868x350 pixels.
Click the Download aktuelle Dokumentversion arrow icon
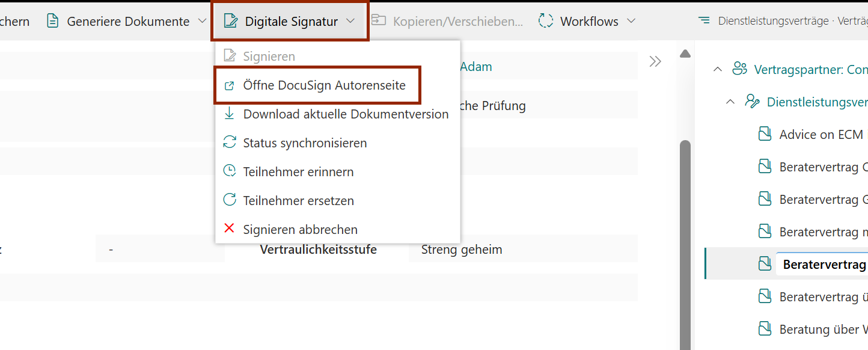(230, 114)
